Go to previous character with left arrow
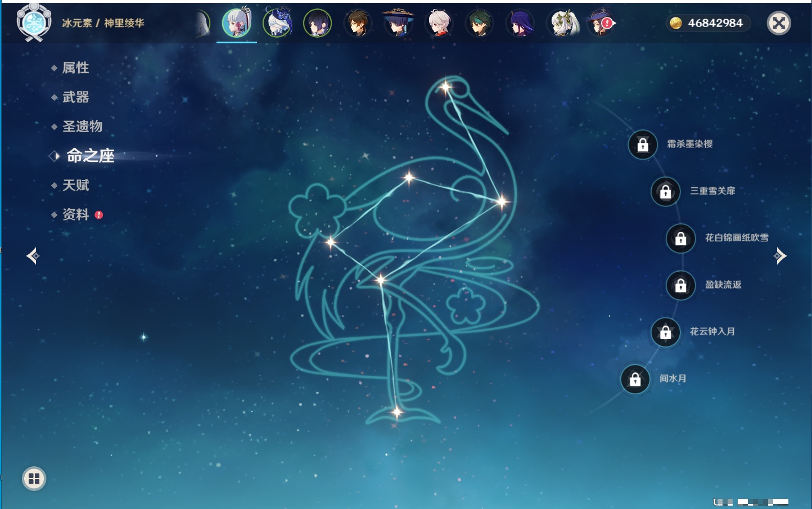Image resolution: width=812 pixels, height=509 pixels. [x=33, y=256]
